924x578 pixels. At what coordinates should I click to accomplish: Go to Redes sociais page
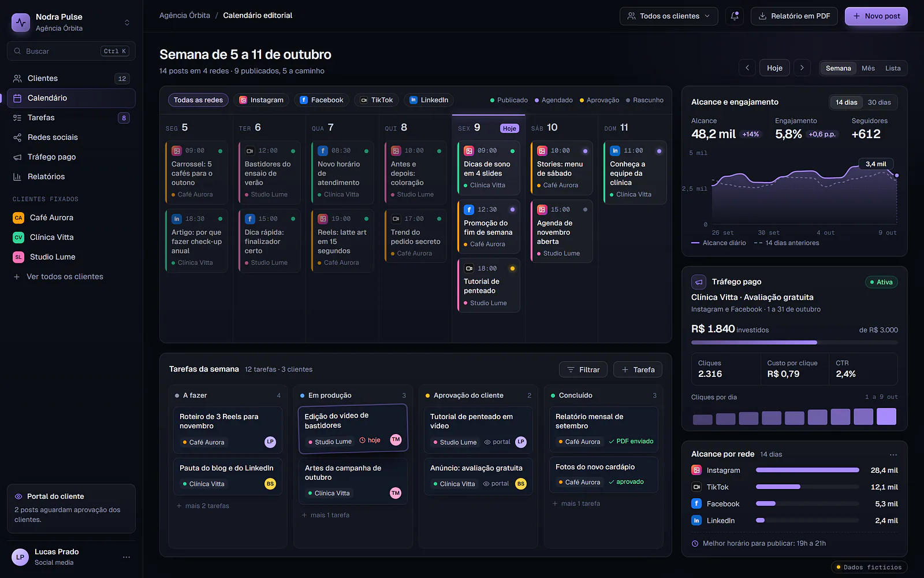pos(71,138)
